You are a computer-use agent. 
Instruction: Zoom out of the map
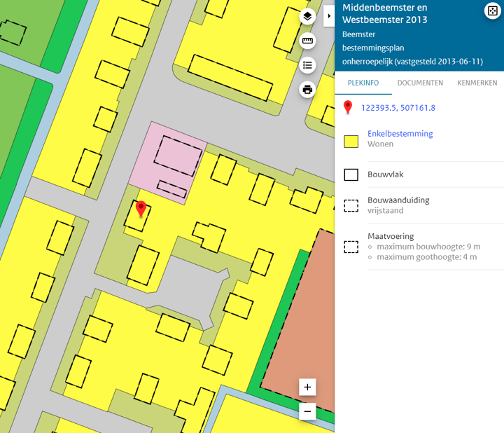pos(307,411)
